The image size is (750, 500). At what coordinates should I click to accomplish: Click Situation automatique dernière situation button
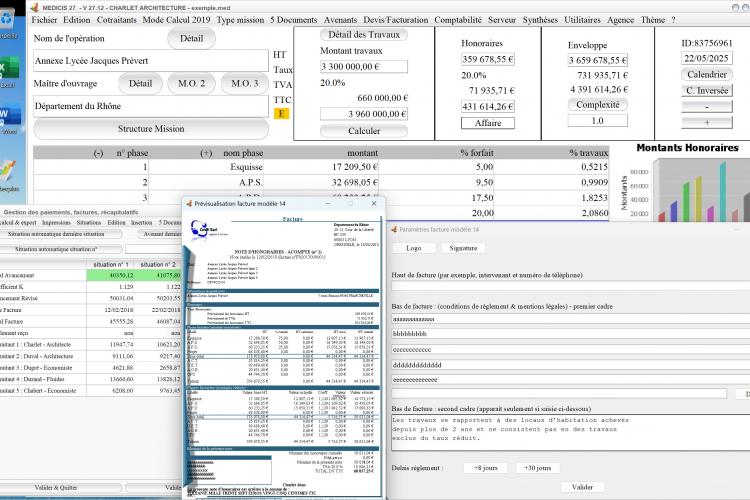[x=56, y=234]
